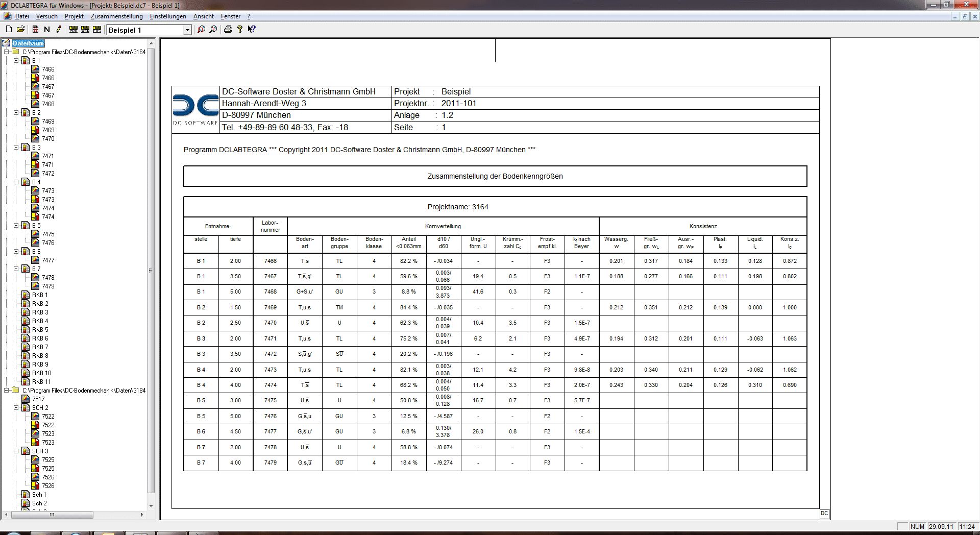Click the 2011-101 Projektnr. value
The width and height of the screenshot is (980, 535).
(x=458, y=103)
